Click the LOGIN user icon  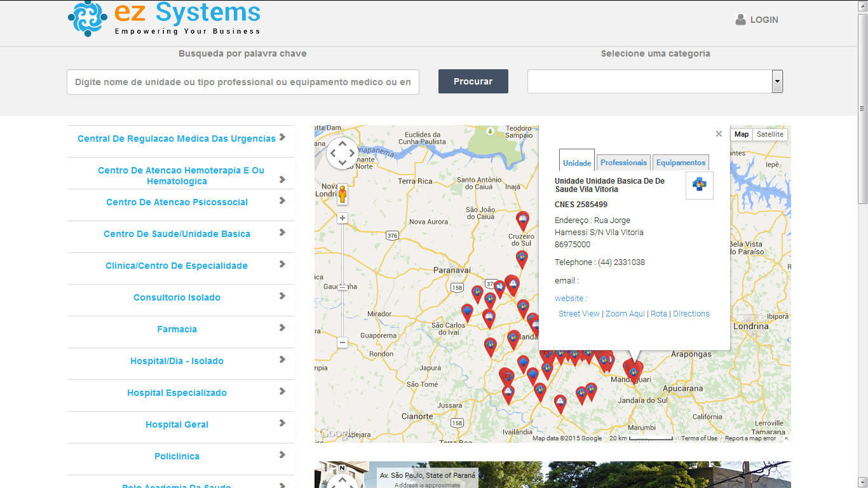click(x=740, y=20)
